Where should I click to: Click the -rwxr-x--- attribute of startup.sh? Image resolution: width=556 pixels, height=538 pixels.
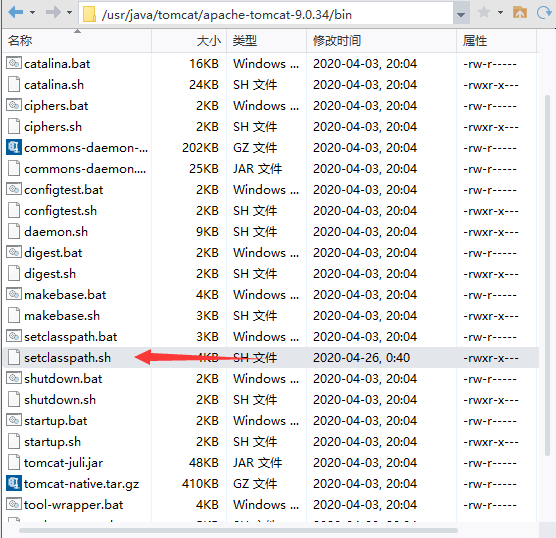coord(491,442)
